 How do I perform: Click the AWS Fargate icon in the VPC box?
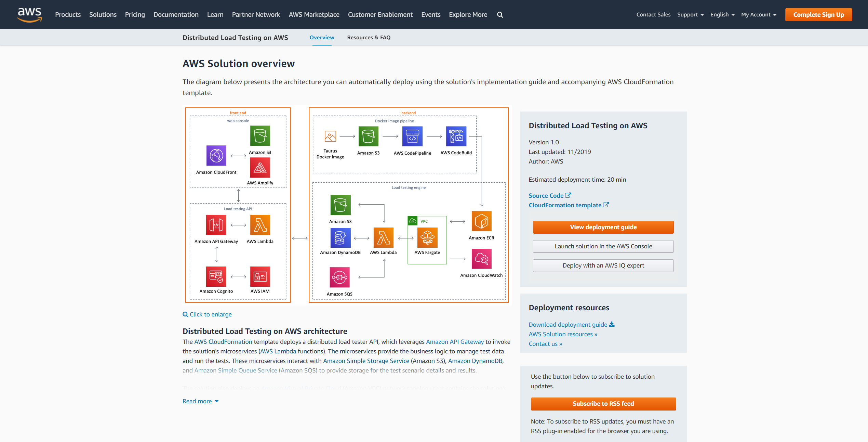click(427, 237)
